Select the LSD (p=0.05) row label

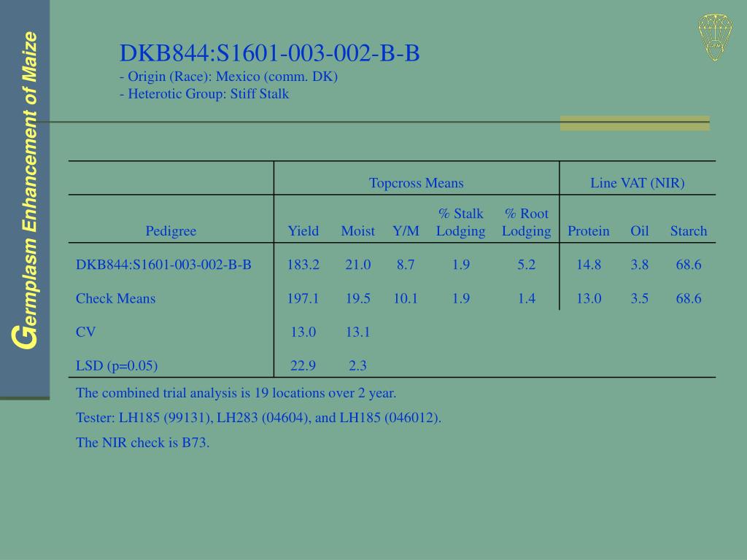117,366
